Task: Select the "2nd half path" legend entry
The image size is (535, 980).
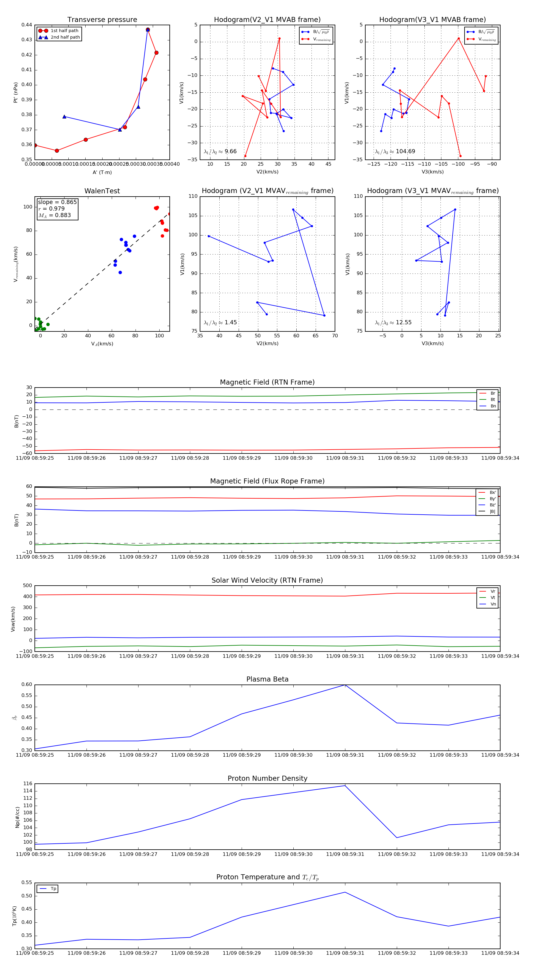Action: [x=59, y=37]
